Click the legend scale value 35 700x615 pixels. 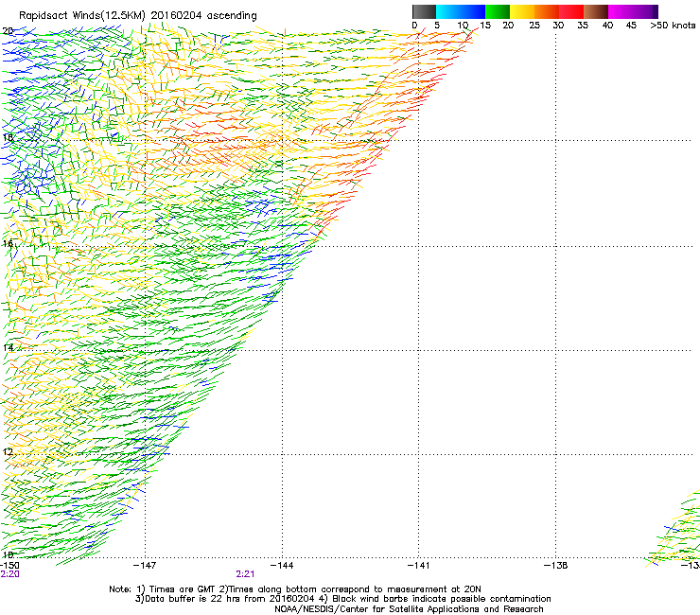(x=583, y=26)
